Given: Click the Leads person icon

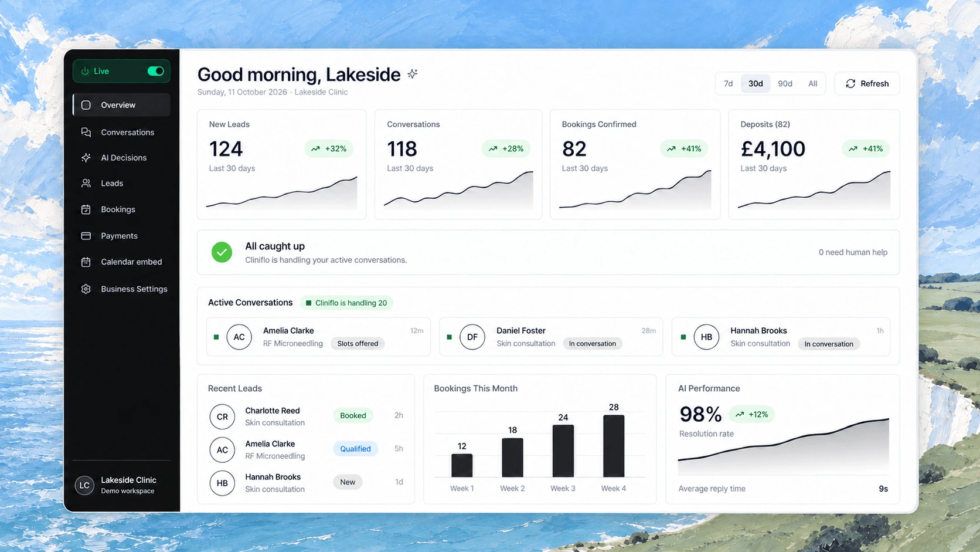Looking at the screenshot, I should (86, 183).
